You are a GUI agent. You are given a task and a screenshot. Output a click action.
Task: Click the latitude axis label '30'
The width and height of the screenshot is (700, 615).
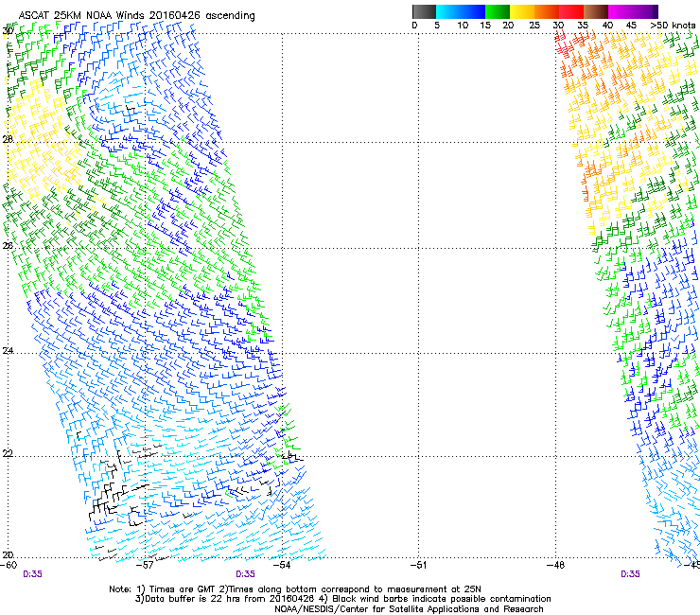pos(8,31)
